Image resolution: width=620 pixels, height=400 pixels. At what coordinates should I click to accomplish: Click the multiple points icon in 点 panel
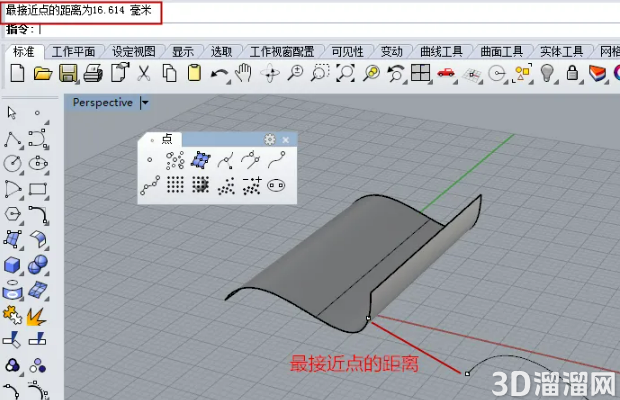tap(175, 160)
